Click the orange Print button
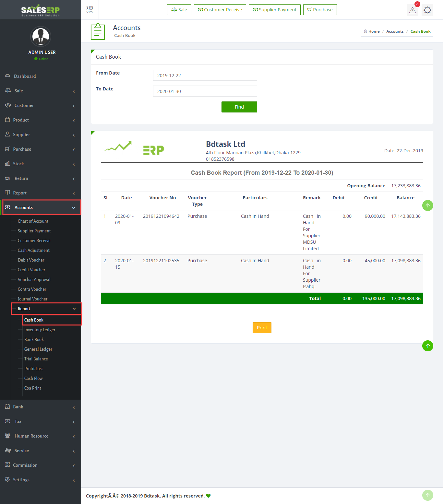This screenshot has height=504, width=443. pos(262,328)
